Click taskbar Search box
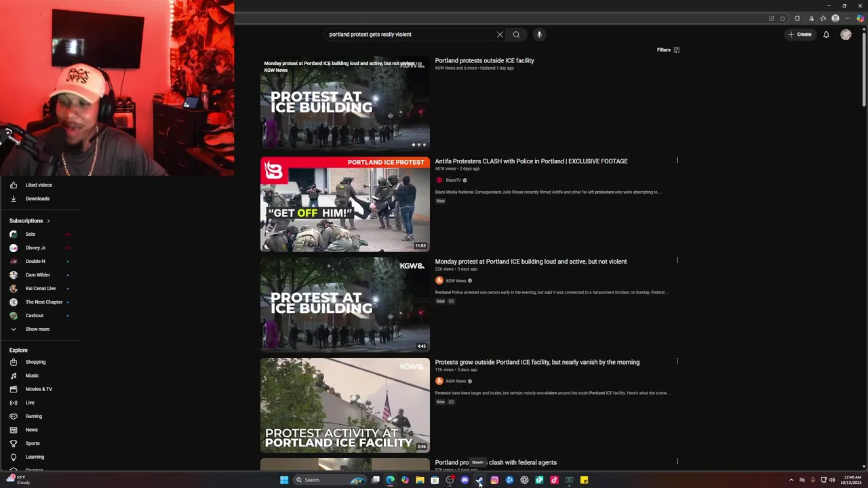 point(330,480)
